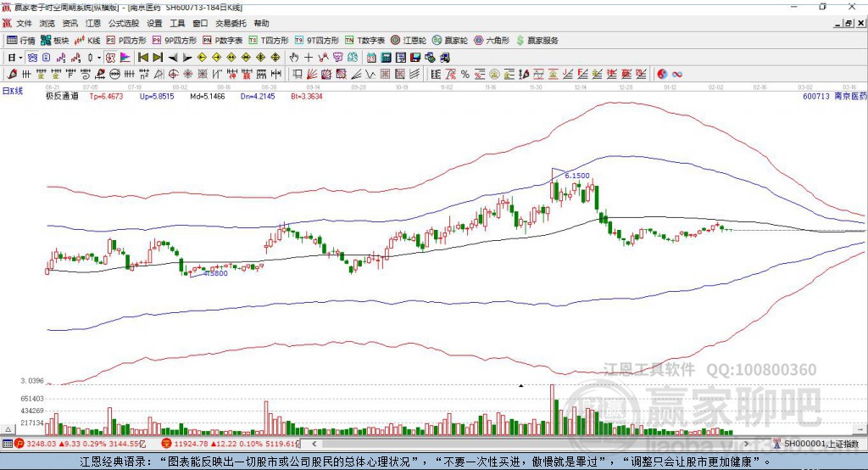
Task: Open the P数字表 tool
Action: [x=223, y=41]
